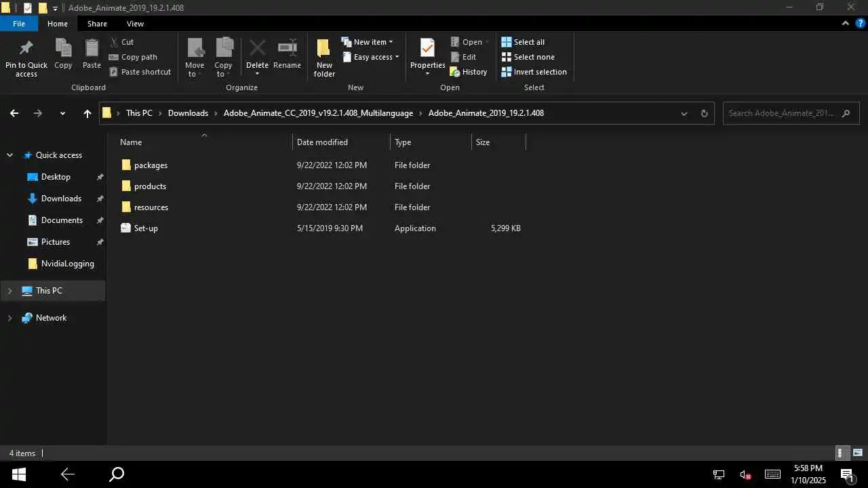Open the Easy access dropdown
868x488 pixels.
tap(370, 57)
